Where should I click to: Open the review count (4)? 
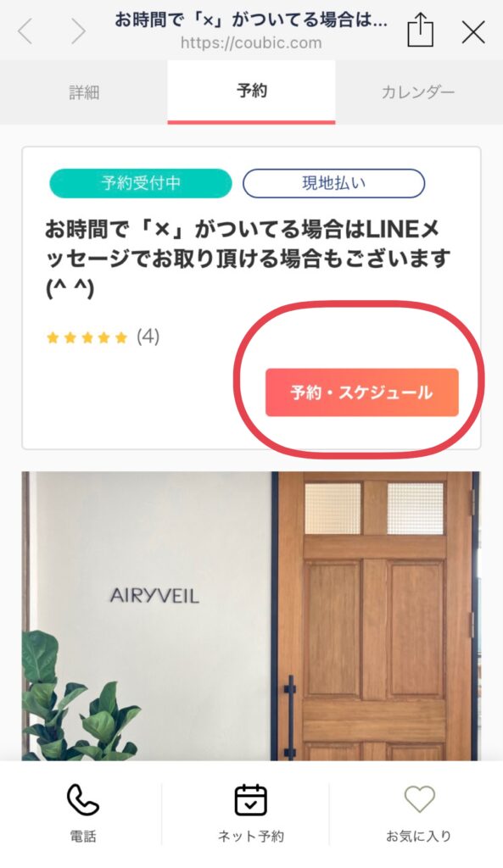click(x=148, y=336)
